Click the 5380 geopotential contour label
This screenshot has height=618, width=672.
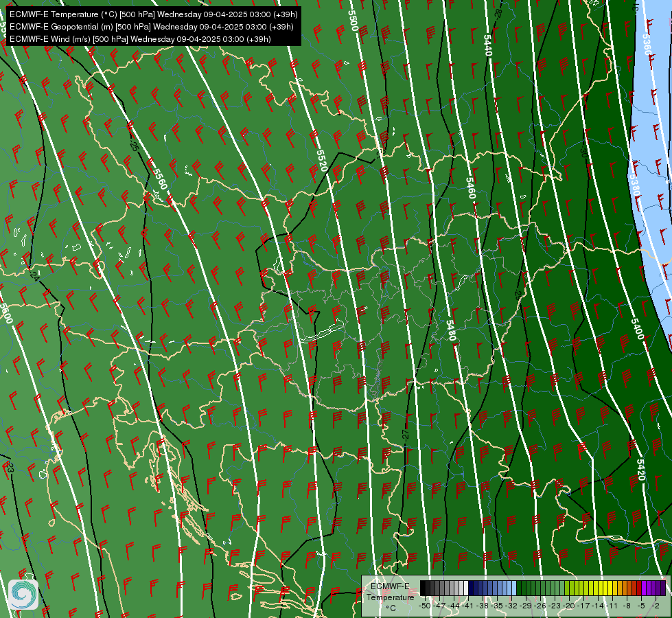click(x=635, y=185)
